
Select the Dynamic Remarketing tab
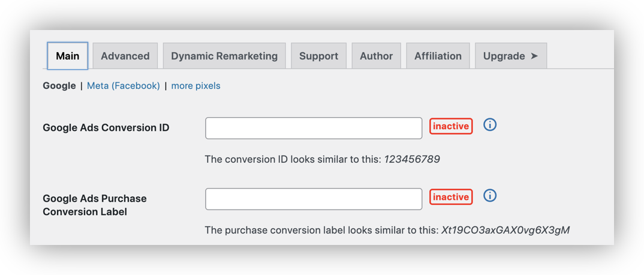pos(224,56)
